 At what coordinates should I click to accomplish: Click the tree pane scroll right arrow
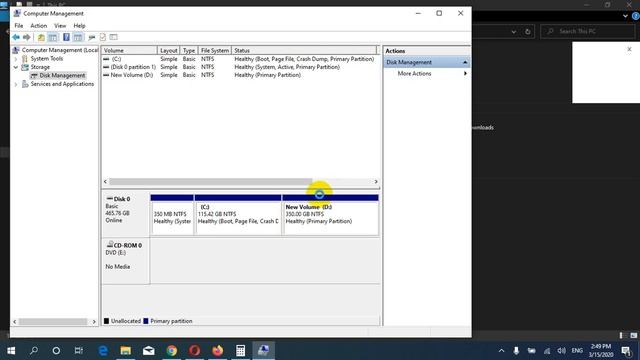click(94, 322)
